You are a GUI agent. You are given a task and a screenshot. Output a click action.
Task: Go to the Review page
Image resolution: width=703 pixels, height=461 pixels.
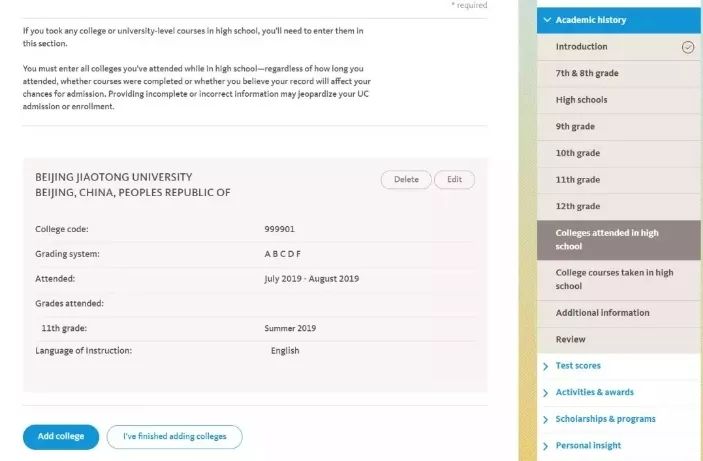click(x=619, y=340)
